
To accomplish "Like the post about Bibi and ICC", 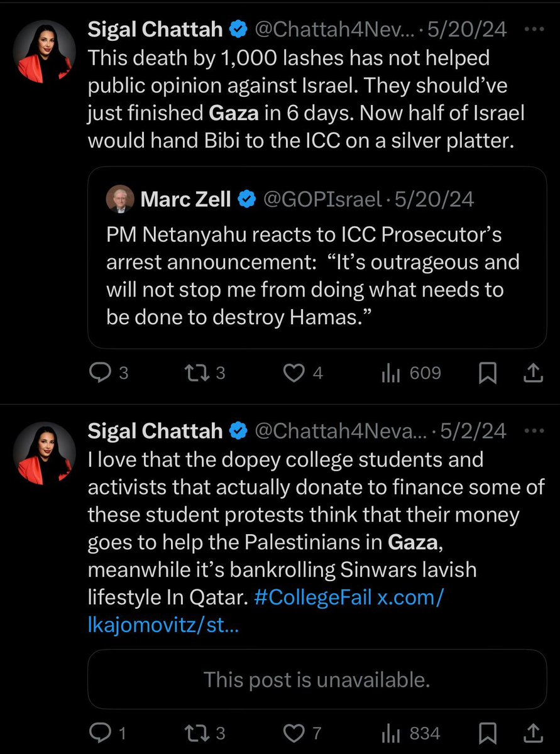I will click(x=292, y=373).
